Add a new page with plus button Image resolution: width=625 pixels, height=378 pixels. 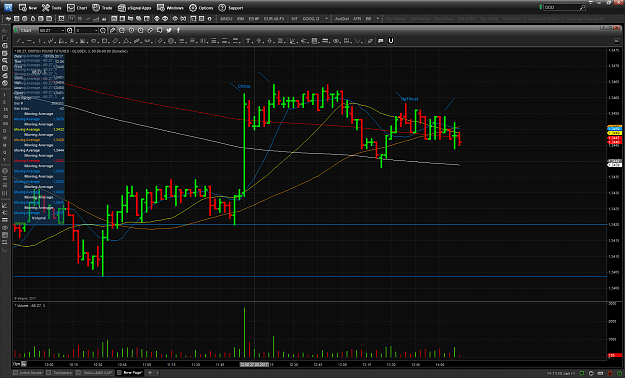[x=150, y=373]
